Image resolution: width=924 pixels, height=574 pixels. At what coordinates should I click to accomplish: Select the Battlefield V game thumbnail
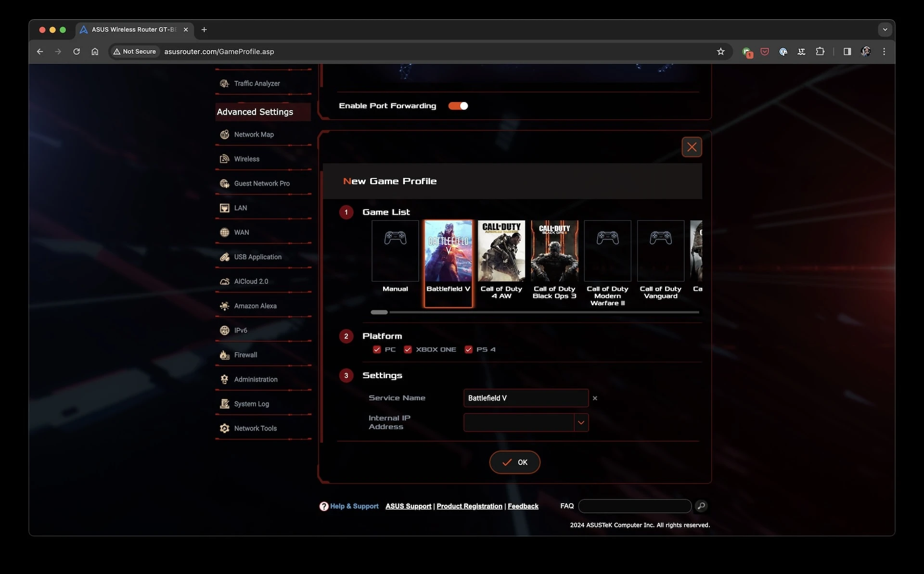[x=448, y=251]
